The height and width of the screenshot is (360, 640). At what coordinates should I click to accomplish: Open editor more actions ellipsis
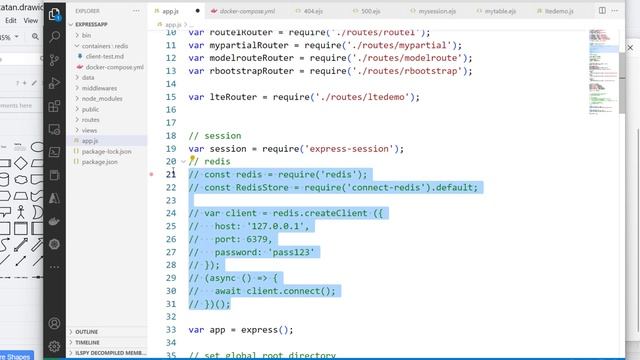(615, 11)
